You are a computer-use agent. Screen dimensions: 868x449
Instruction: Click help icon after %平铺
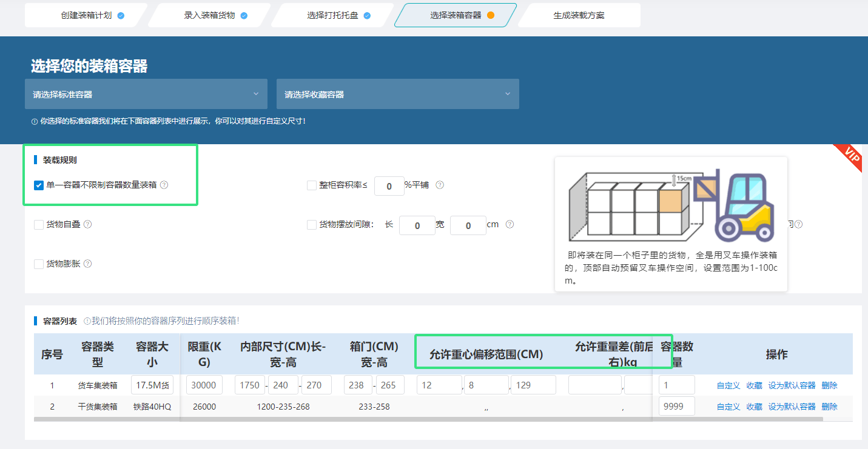pyautogui.click(x=440, y=185)
